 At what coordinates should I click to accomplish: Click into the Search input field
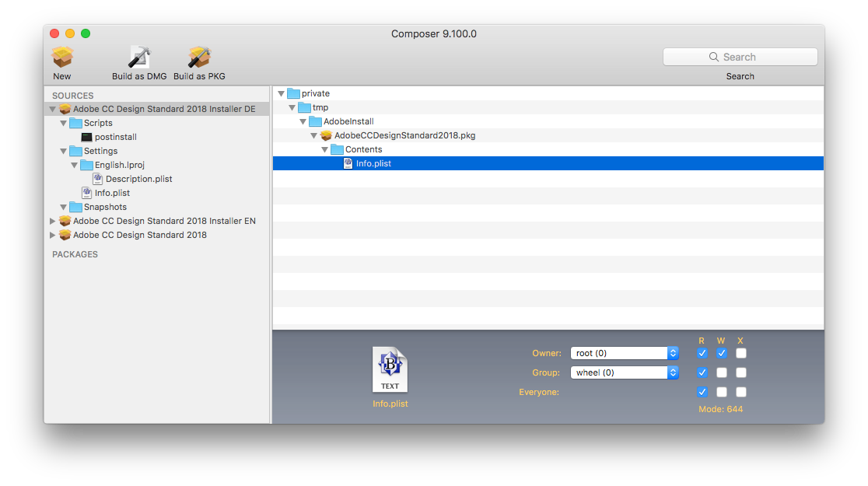click(x=740, y=57)
